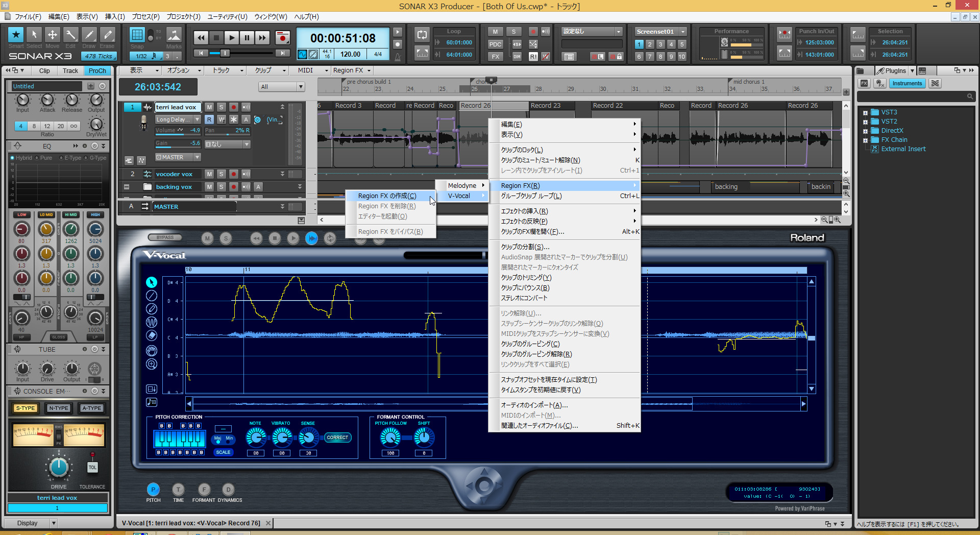Select V-Vocal vibrato tool icon
Viewport: 980px width, 535px height.
tap(152, 322)
